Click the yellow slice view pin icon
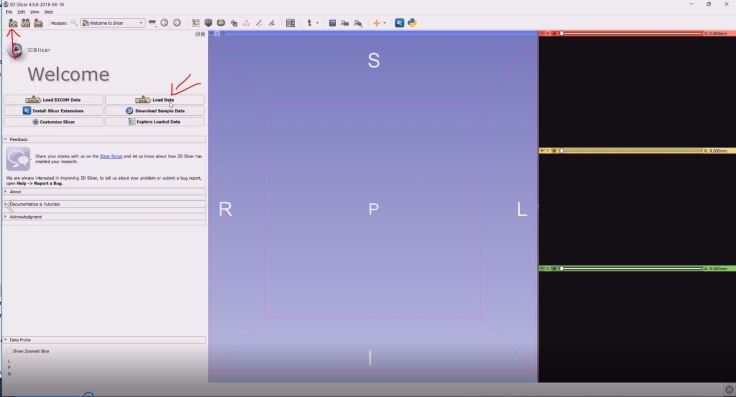The image size is (736, 397). coord(542,151)
